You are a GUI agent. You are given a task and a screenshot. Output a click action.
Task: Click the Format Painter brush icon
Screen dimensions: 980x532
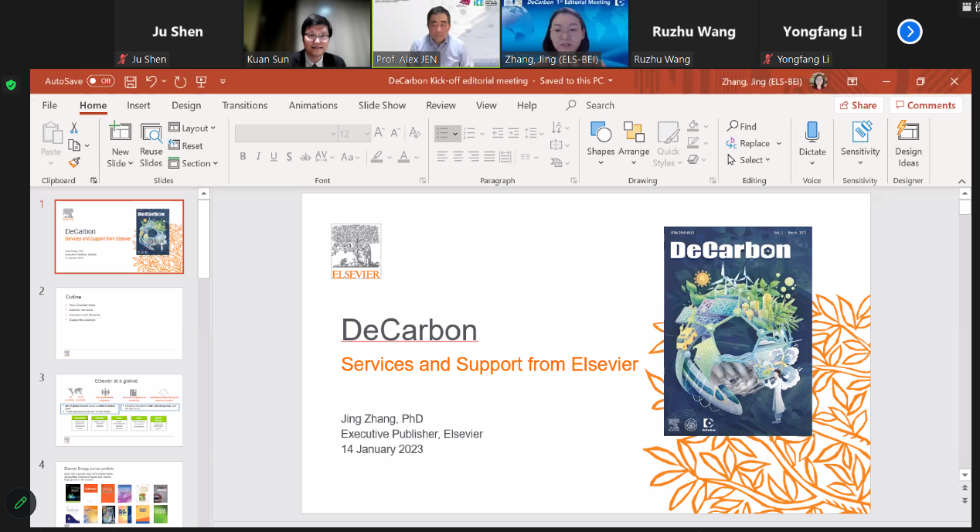[x=75, y=162]
